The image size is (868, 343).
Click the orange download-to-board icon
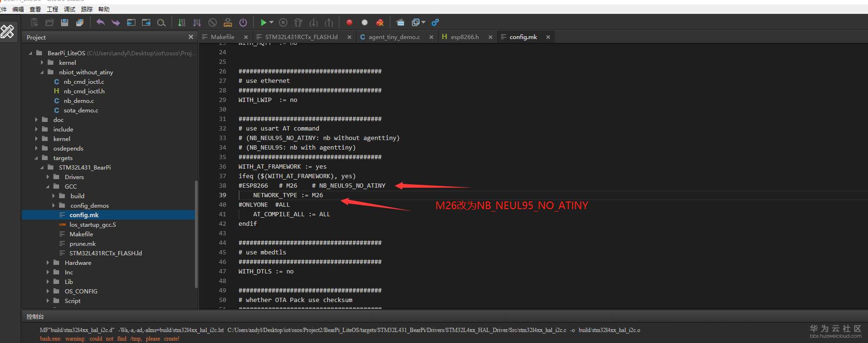pos(228,22)
